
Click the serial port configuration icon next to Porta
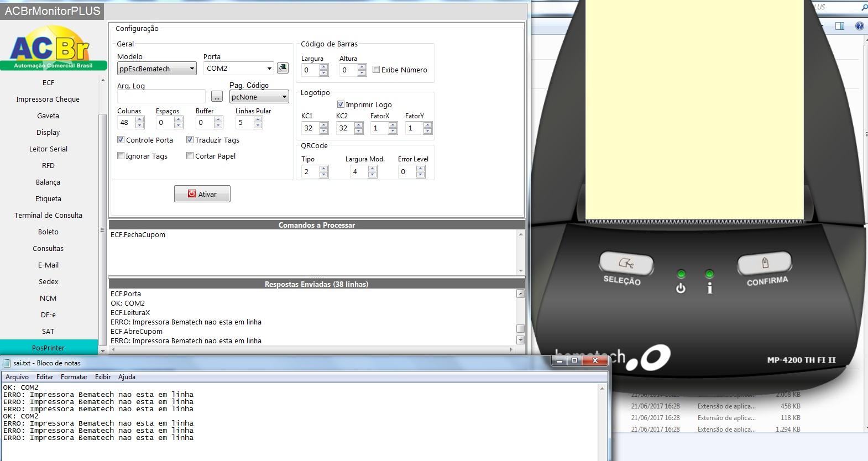[283, 68]
